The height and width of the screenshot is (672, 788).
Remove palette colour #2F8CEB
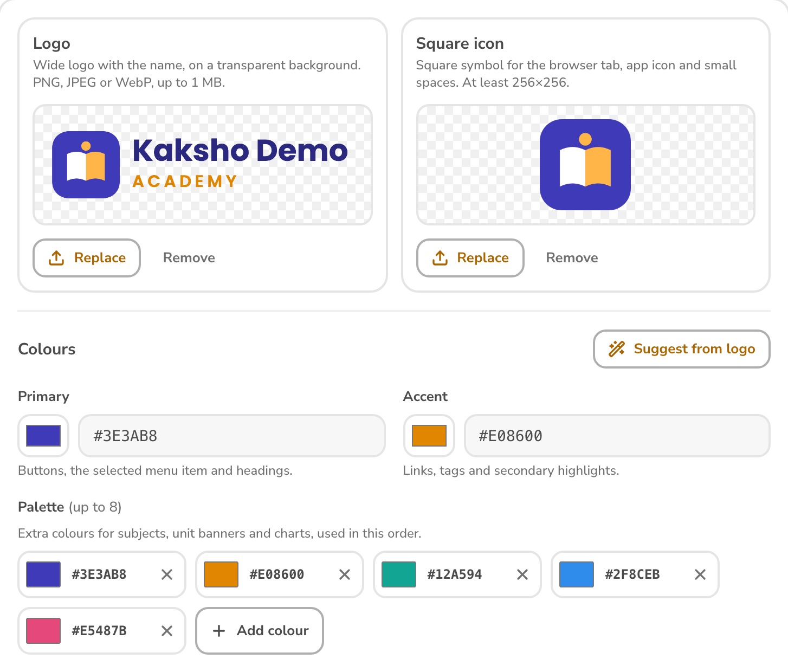coord(700,574)
